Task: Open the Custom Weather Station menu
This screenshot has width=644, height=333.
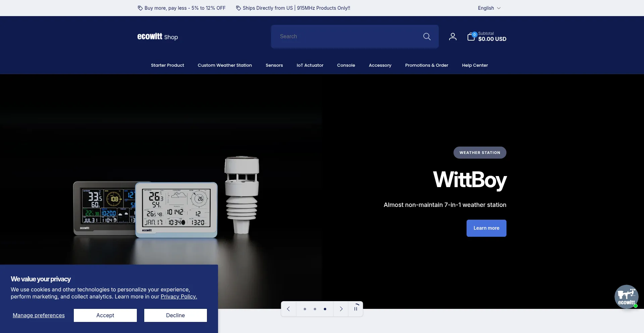Action: pyautogui.click(x=225, y=65)
